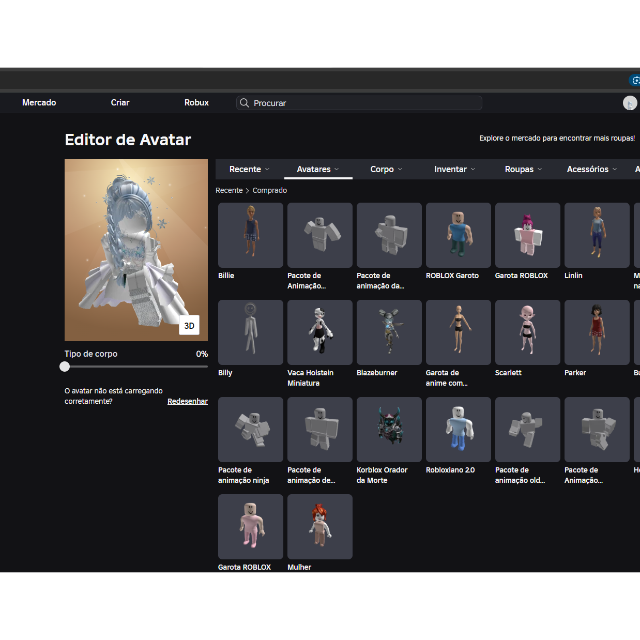Choose the Vaca Holstein Miniatura avatar
The image size is (640, 640).
(320, 332)
